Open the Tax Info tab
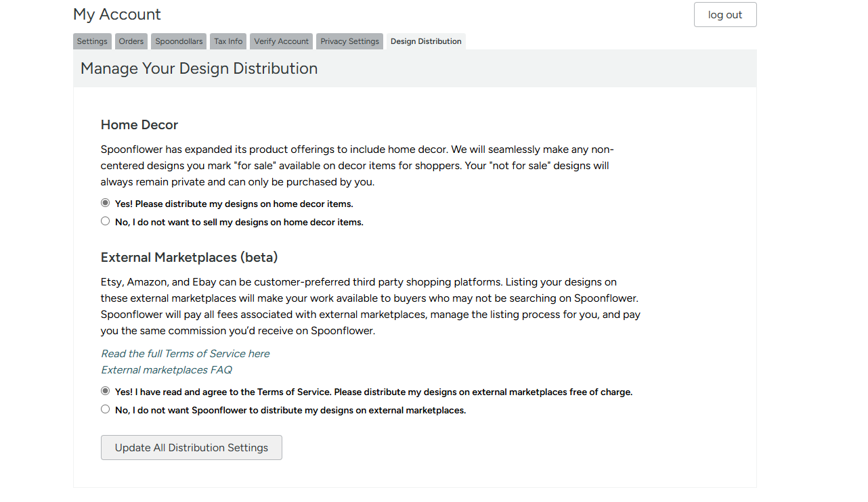868x502 pixels. point(228,41)
